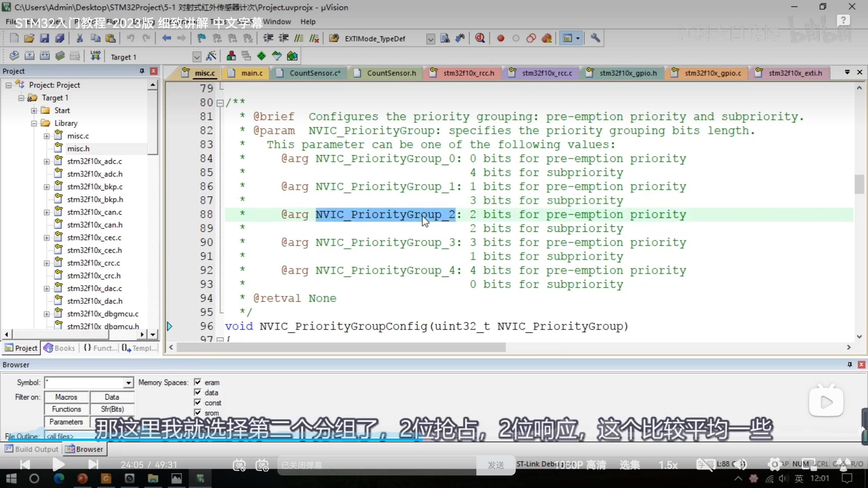Click the Configuration wrench icon
The image size is (868, 488).
click(595, 38)
